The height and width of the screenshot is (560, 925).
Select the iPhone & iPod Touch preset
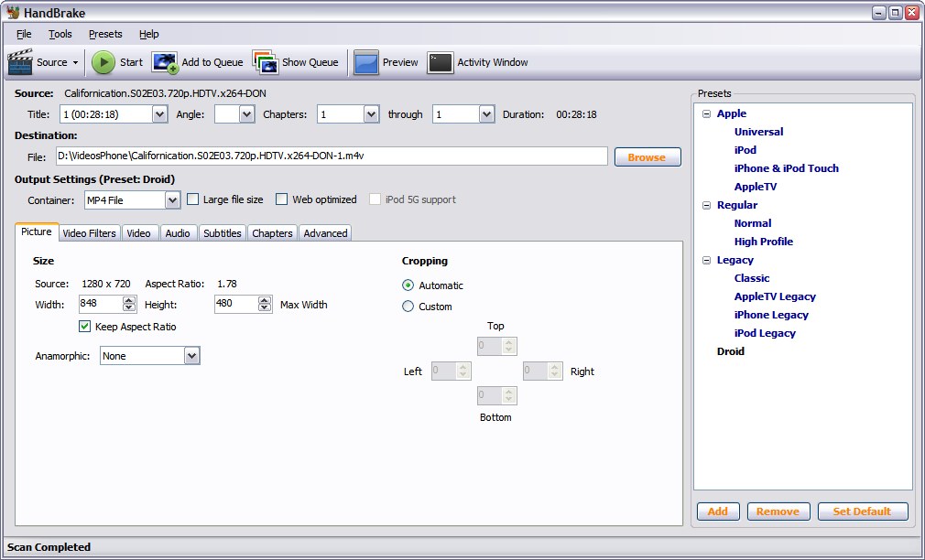(x=787, y=168)
